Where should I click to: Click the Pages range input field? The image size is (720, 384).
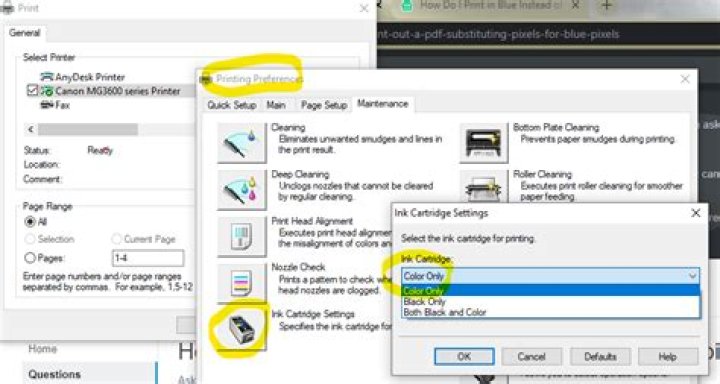148,258
